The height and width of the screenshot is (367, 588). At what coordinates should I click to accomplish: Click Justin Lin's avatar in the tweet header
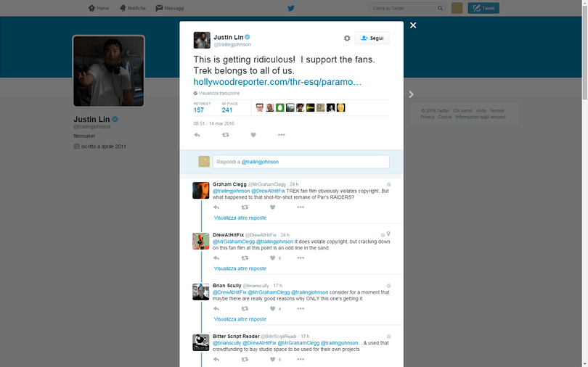pos(202,40)
